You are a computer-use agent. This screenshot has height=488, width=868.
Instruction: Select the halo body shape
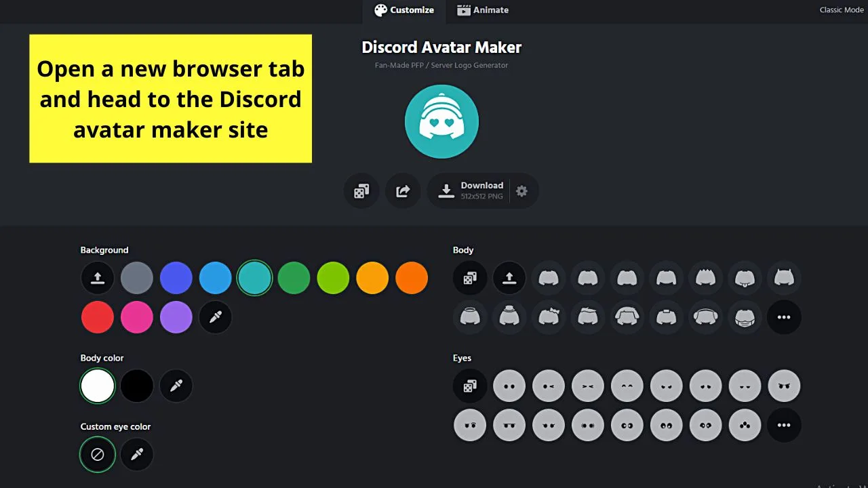pyautogui.click(x=470, y=317)
